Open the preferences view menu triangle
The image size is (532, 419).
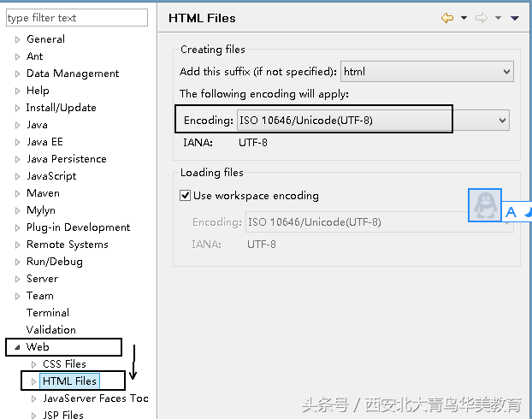click(x=514, y=18)
